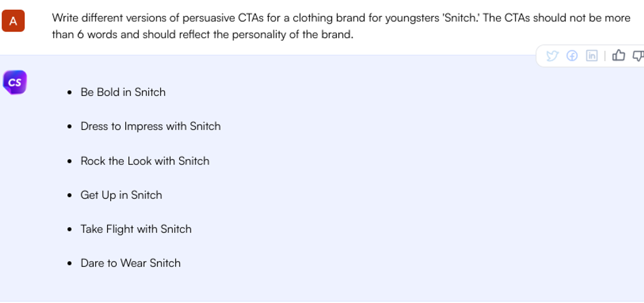Pick the 'Get Up in Snitch' suggestion
This screenshot has height=303, width=644.
121,195
